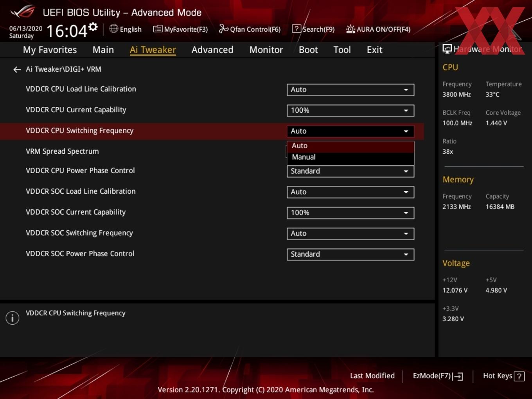The image size is (532, 399).
Task: Choose Manual in the open dropdown list
Action: pos(350,157)
